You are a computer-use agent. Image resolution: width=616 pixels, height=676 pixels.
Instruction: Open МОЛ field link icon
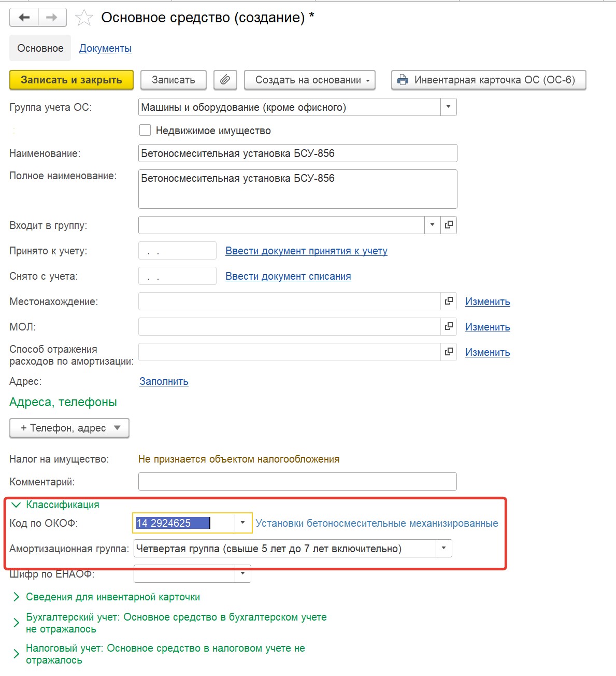pyautogui.click(x=449, y=326)
